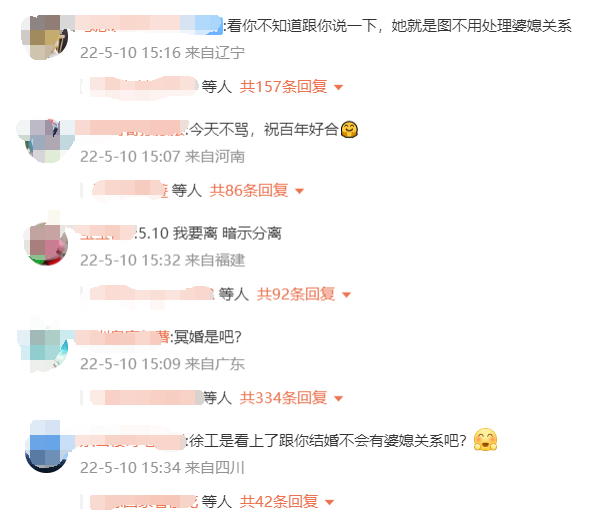This screenshot has width=596, height=522.
Task: Expand 共334条回复 replies
Action: (x=283, y=398)
